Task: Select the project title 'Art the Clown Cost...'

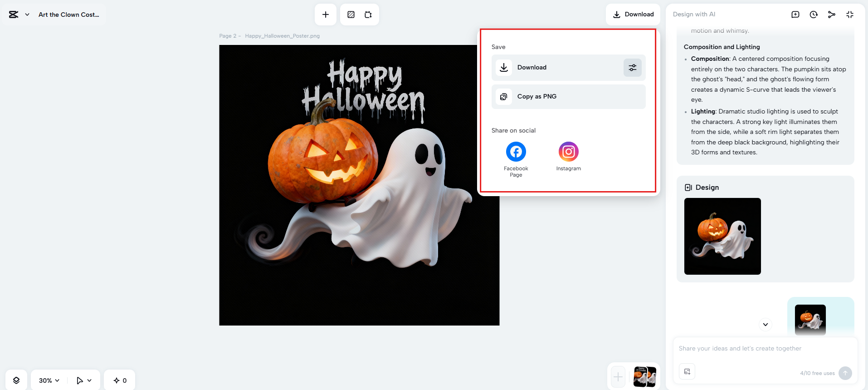Action: [69, 15]
